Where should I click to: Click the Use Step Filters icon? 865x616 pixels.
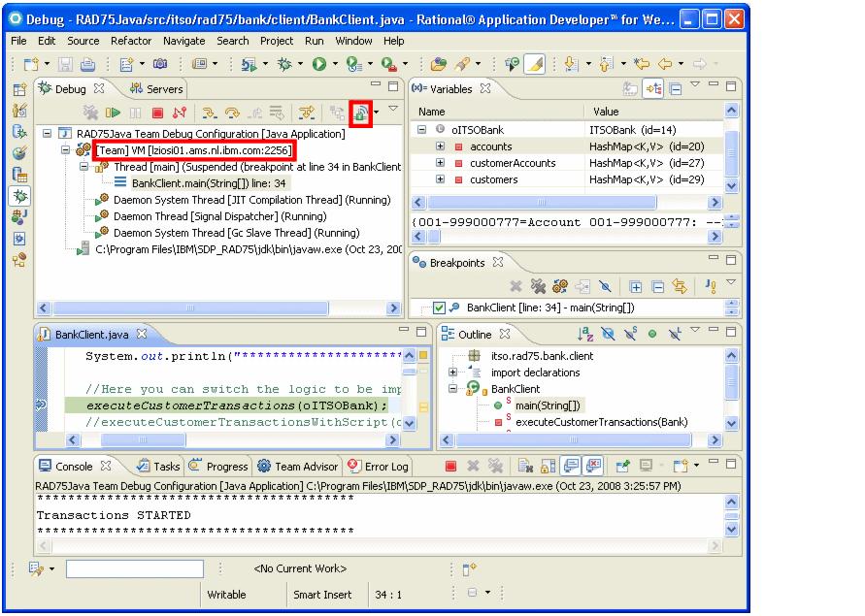click(x=306, y=113)
